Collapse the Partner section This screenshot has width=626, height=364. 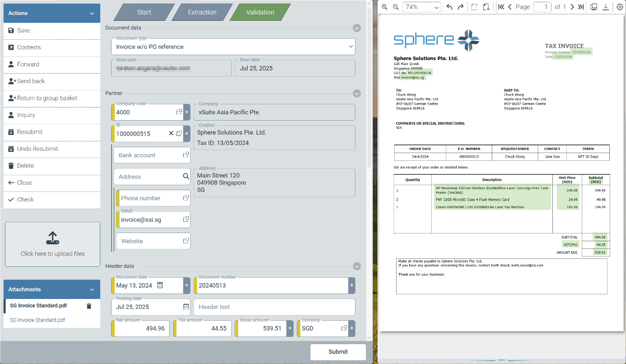tap(357, 93)
